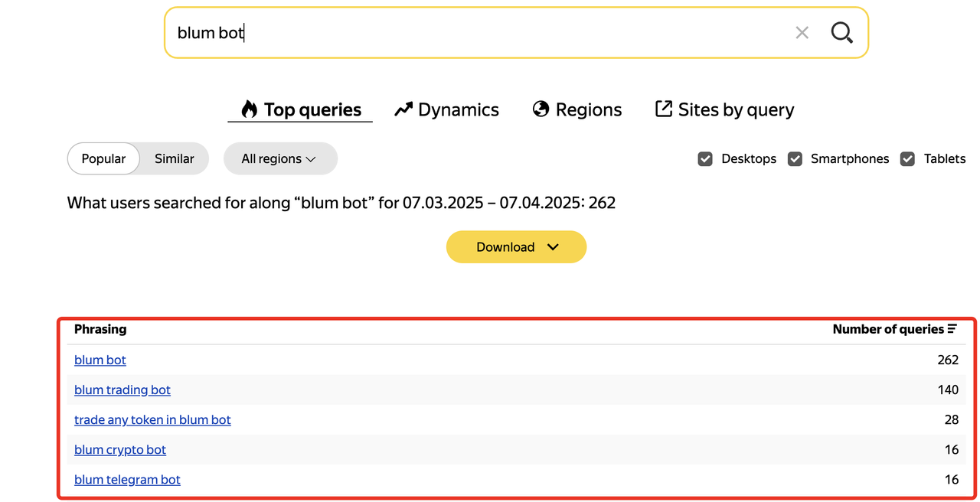This screenshot has height=502, width=980.
Task: Click the 262 count in the blum bot row
Action: tap(948, 360)
